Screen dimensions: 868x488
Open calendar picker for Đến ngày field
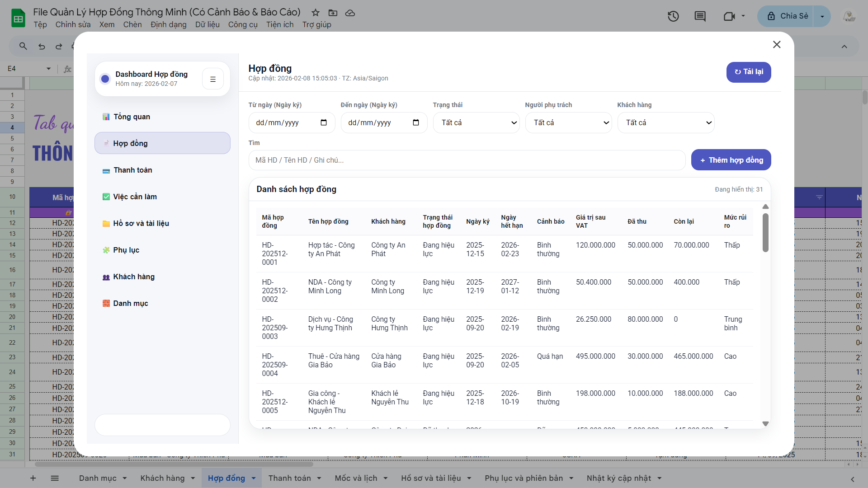coord(416,122)
